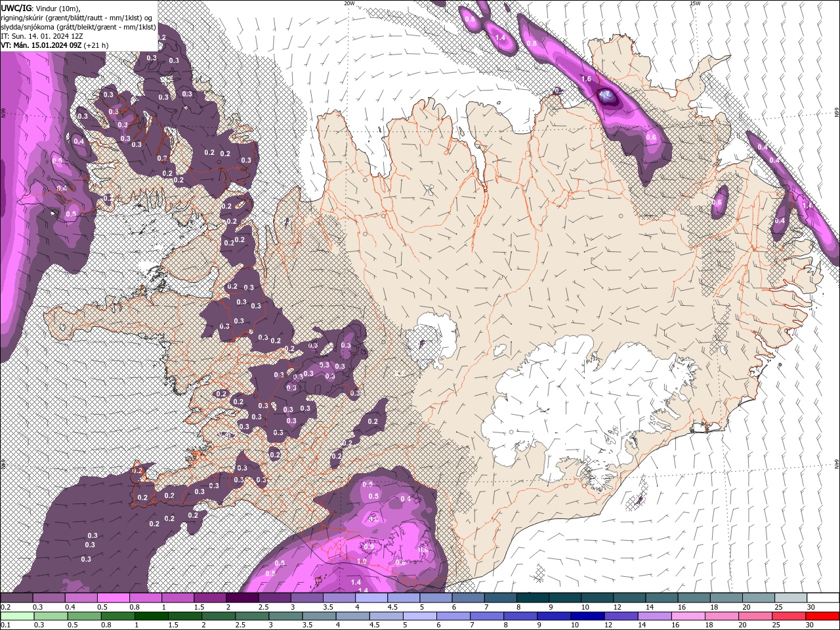Screen dimensions: 840x630
Task: Select the white 30 swatch in the snow legend row
Action: coord(822,598)
